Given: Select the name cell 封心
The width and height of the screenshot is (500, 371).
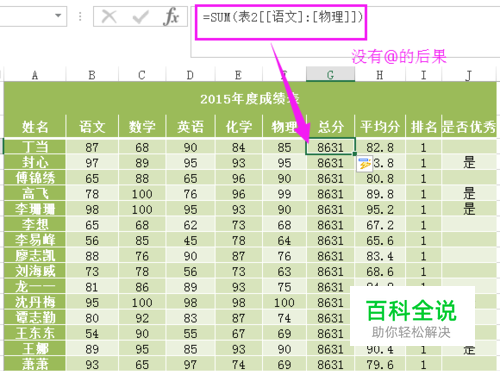Looking at the screenshot, I should point(35,163).
